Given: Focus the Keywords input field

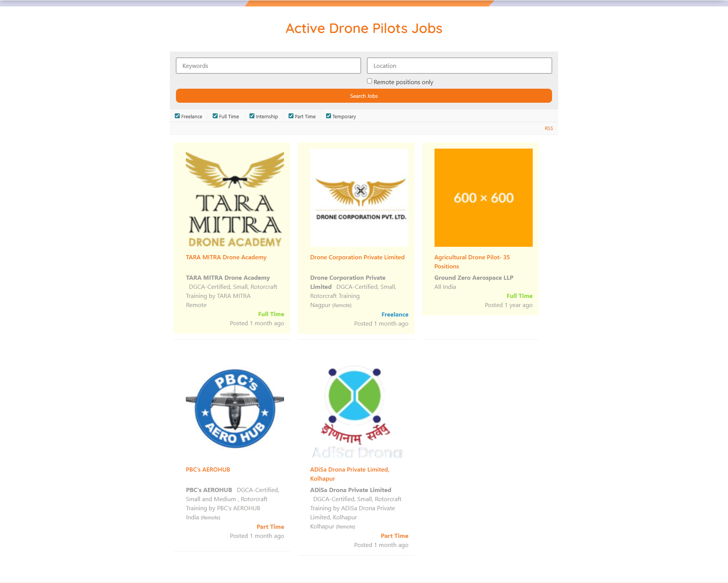Looking at the screenshot, I should [x=268, y=66].
